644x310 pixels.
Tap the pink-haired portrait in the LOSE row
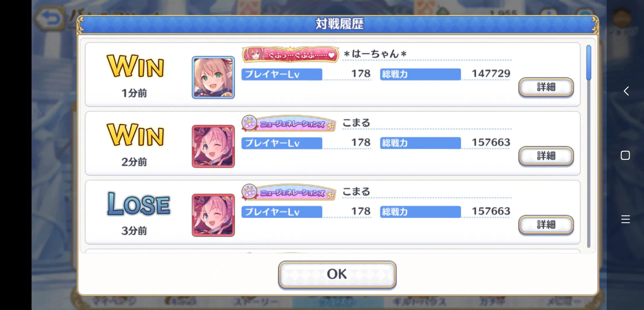[x=213, y=215]
